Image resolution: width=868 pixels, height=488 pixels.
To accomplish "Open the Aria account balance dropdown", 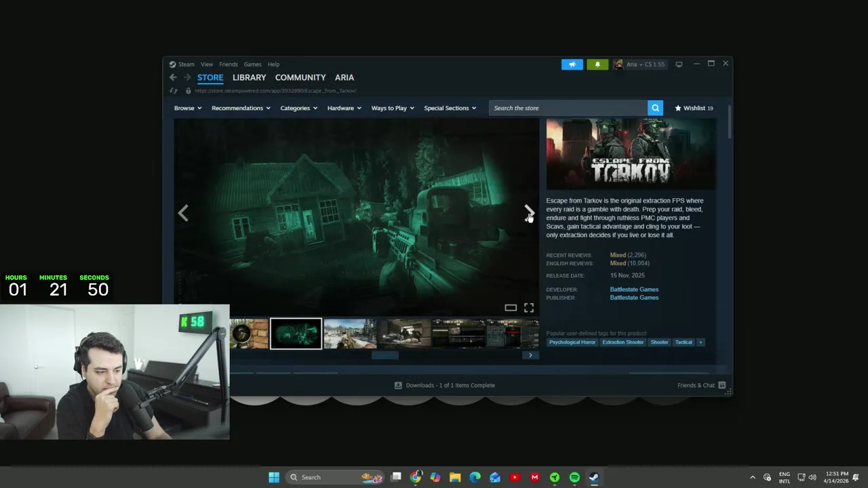I will [646, 64].
